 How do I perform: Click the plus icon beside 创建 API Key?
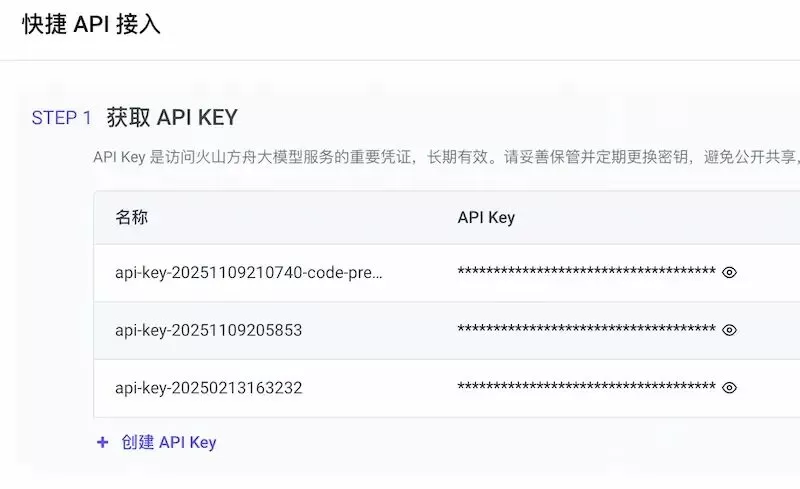pyautogui.click(x=103, y=442)
